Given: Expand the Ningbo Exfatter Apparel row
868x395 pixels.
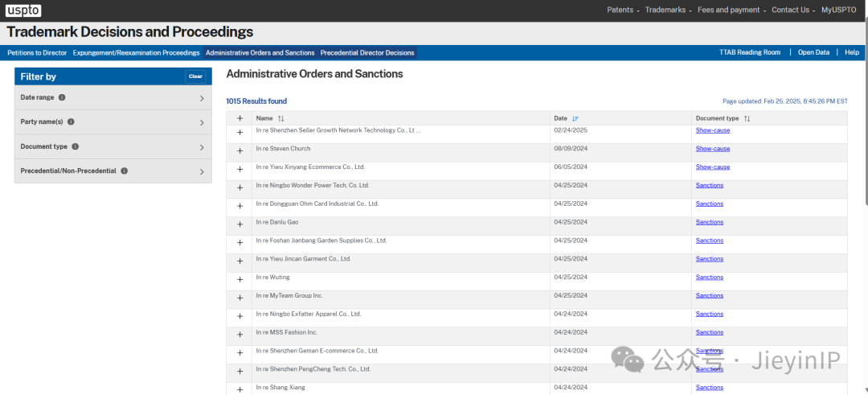Looking at the screenshot, I should (x=240, y=316).
